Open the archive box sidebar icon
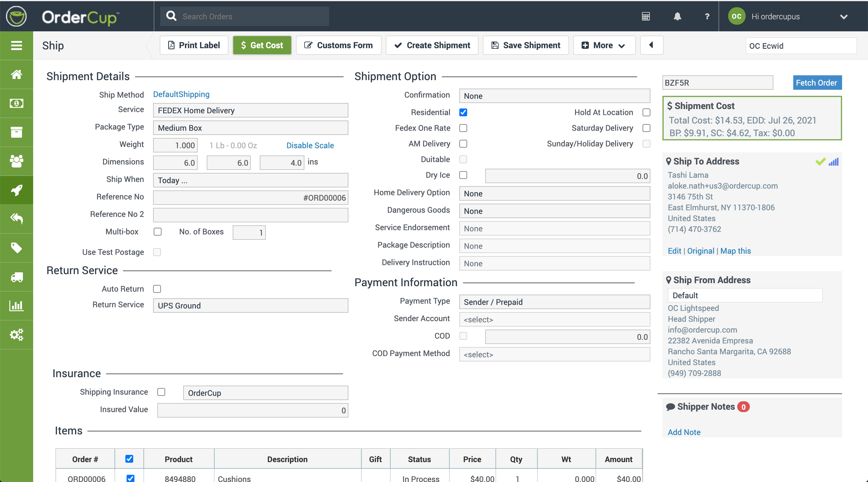The width and height of the screenshot is (868, 482). (17, 132)
